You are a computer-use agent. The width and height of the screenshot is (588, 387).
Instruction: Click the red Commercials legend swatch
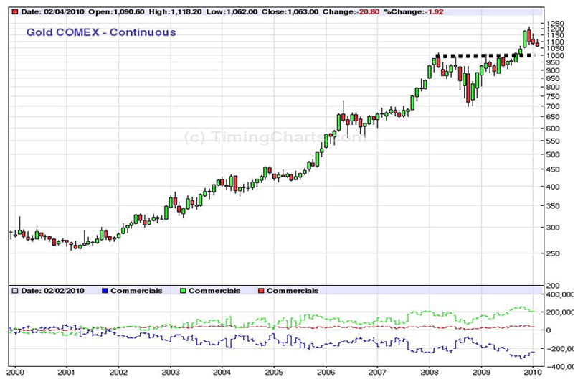click(x=262, y=291)
